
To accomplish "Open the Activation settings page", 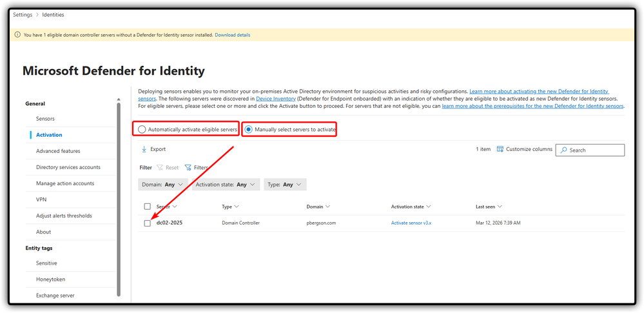I will (x=49, y=135).
